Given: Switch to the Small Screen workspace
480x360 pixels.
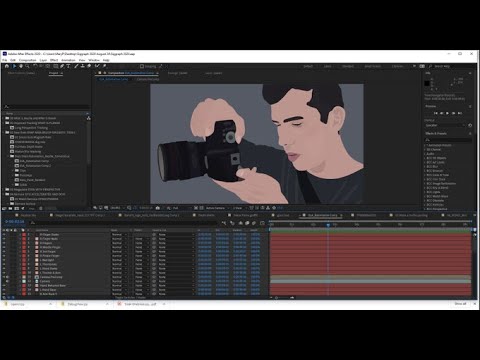Looking at the screenshot, I should coord(372,66).
